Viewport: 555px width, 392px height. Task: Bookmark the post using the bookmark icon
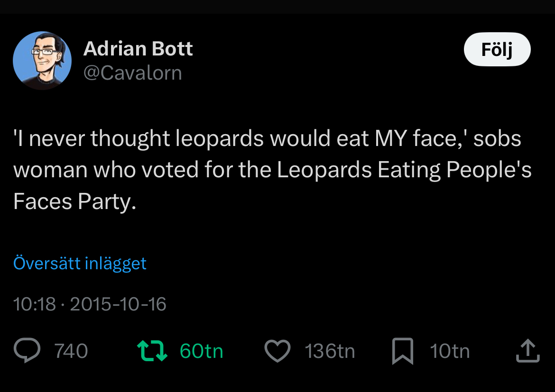[x=403, y=352]
